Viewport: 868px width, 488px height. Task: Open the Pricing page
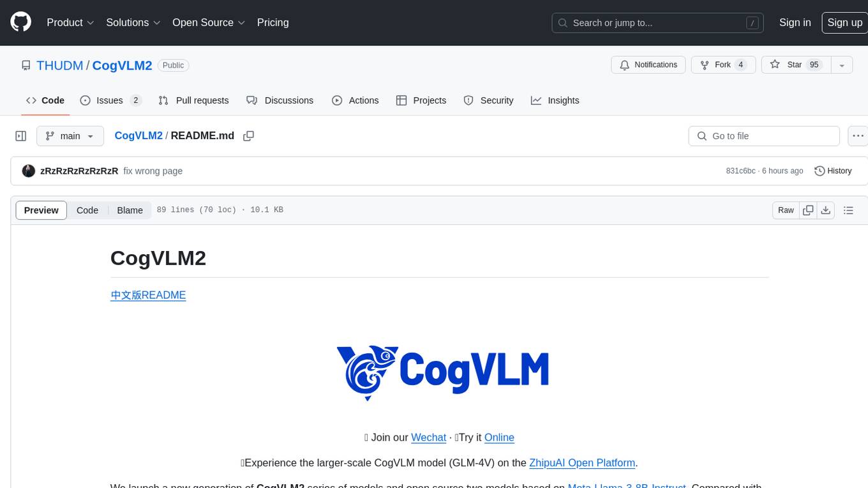pos(273,22)
